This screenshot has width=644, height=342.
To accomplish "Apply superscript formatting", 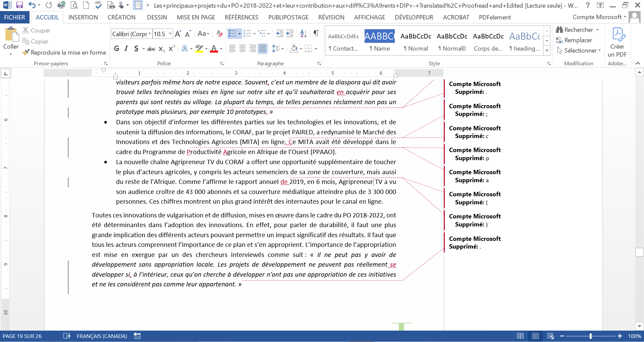I will 172,49.
